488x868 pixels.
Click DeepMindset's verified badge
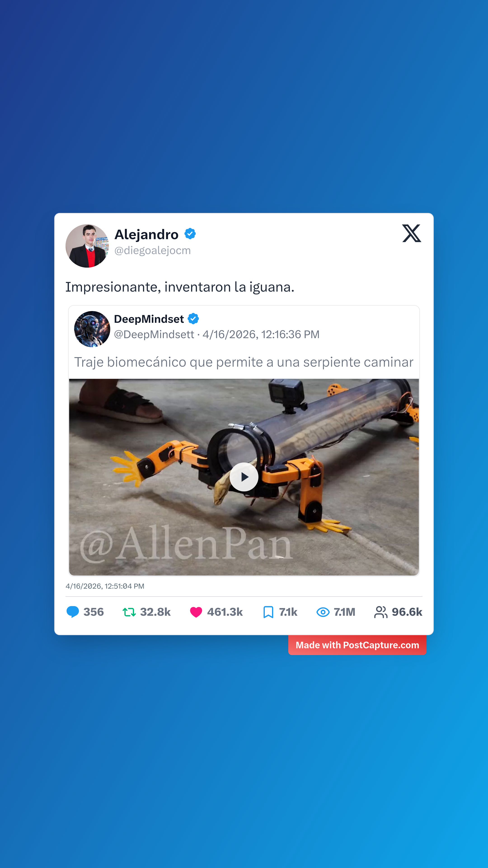[193, 319]
